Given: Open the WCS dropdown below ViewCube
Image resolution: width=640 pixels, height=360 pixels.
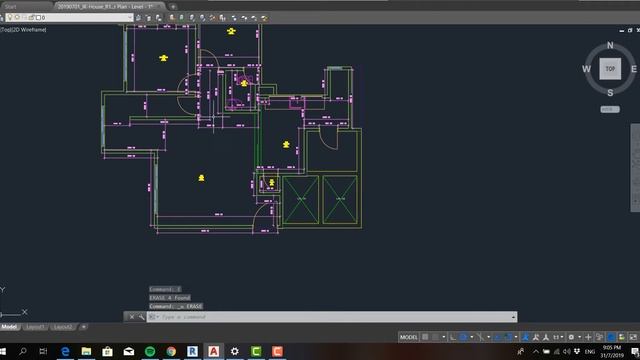Looking at the screenshot, I should [610, 109].
